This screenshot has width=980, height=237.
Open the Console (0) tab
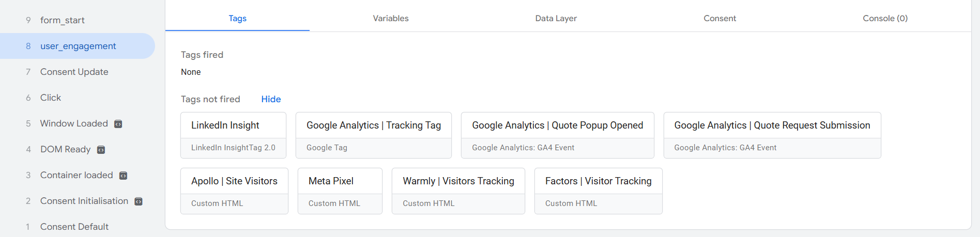(x=885, y=18)
